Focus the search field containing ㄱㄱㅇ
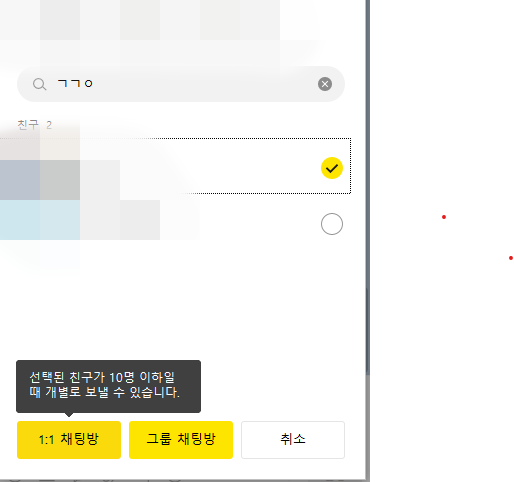 pyautogui.click(x=181, y=84)
